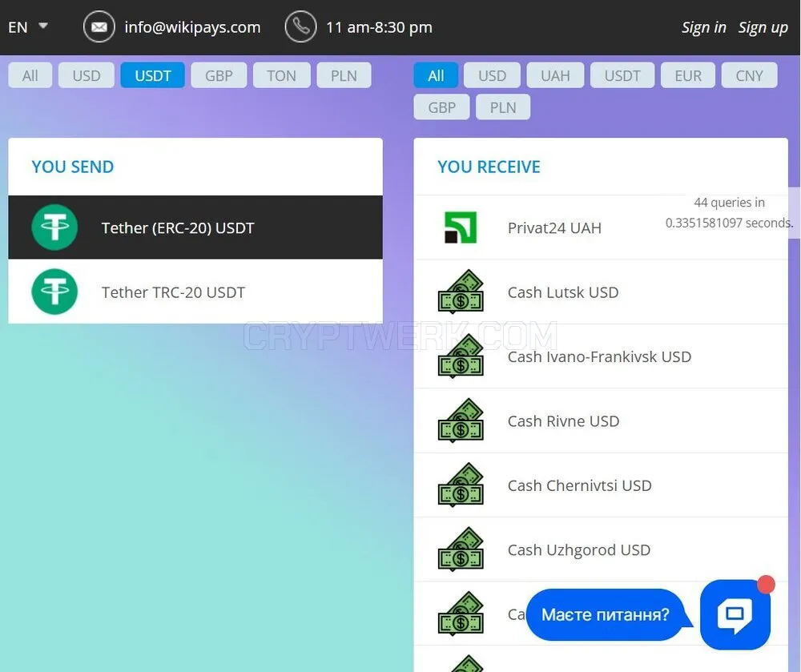Filter send currencies by GBP

[x=219, y=75]
